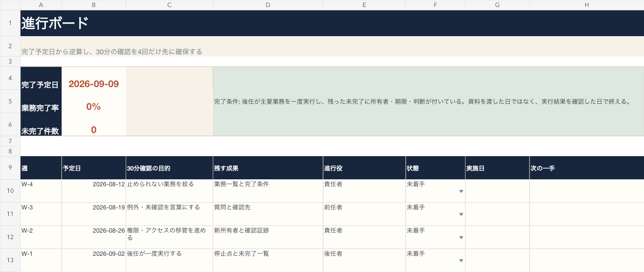Select the date value 2026-09-09
644x272 pixels.
tap(94, 78)
